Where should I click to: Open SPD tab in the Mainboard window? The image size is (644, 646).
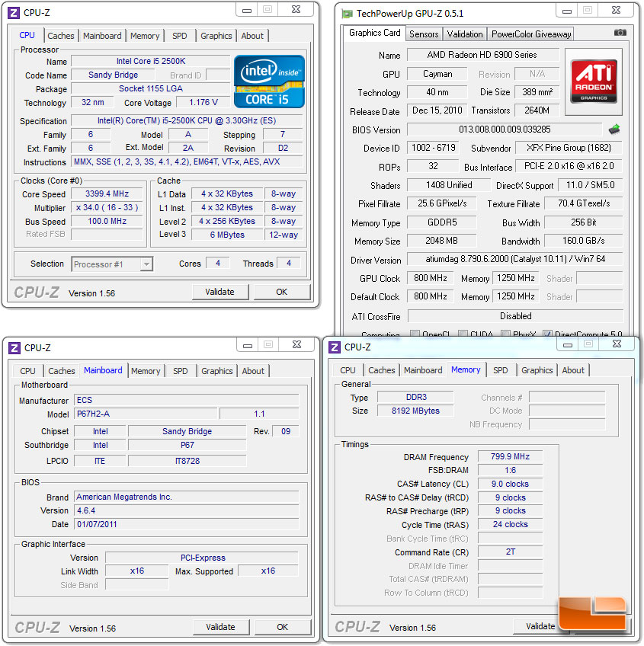point(180,371)
